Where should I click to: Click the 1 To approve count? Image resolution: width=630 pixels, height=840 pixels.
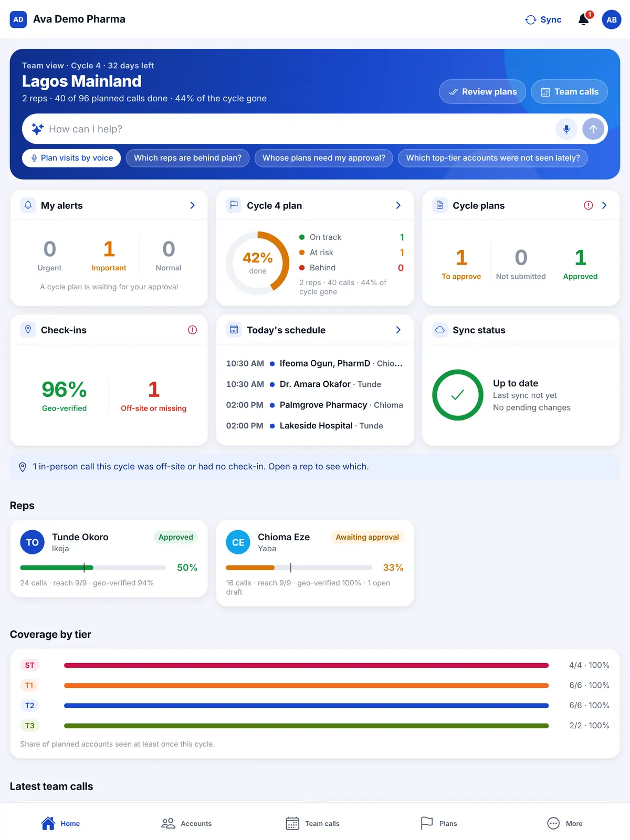461,264
